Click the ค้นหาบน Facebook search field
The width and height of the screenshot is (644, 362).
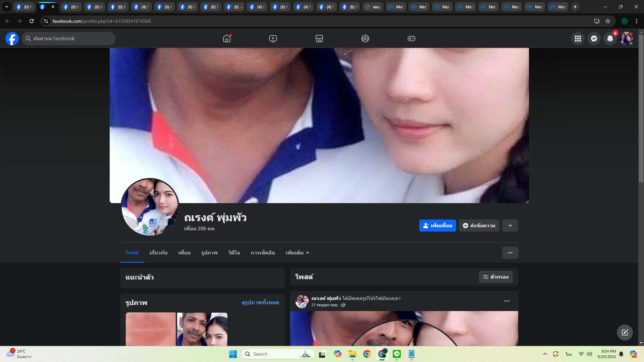point(69,39)
